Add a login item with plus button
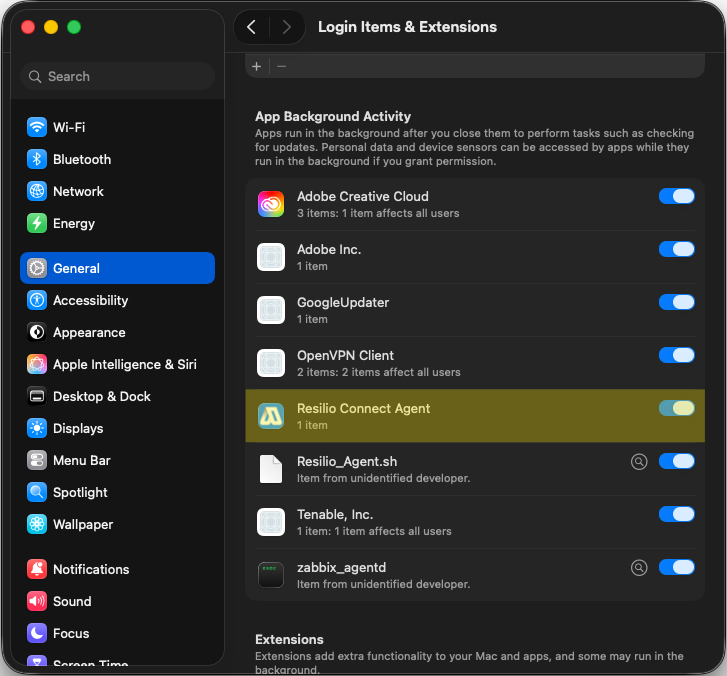 [256, 66]
